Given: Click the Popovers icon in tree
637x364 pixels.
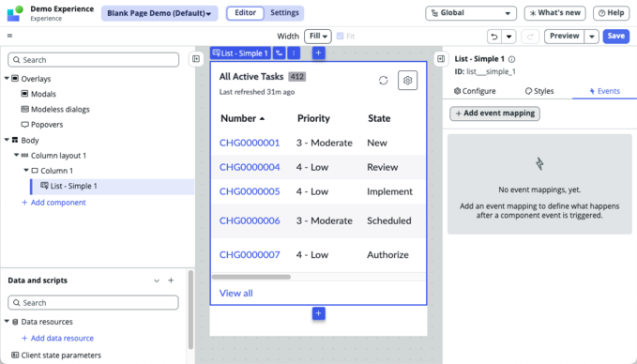Looking at the screenshot, I should pyautogui.click(x=24, y=125).
